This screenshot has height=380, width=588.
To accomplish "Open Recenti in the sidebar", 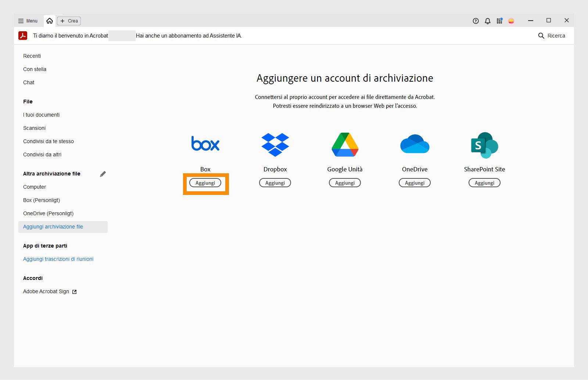I will coord(32,56).
